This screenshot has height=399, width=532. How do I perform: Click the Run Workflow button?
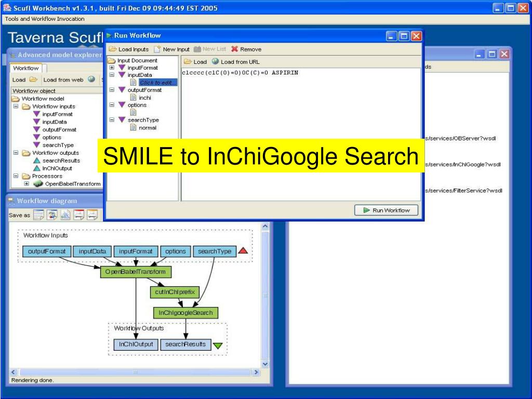[386, 210]
